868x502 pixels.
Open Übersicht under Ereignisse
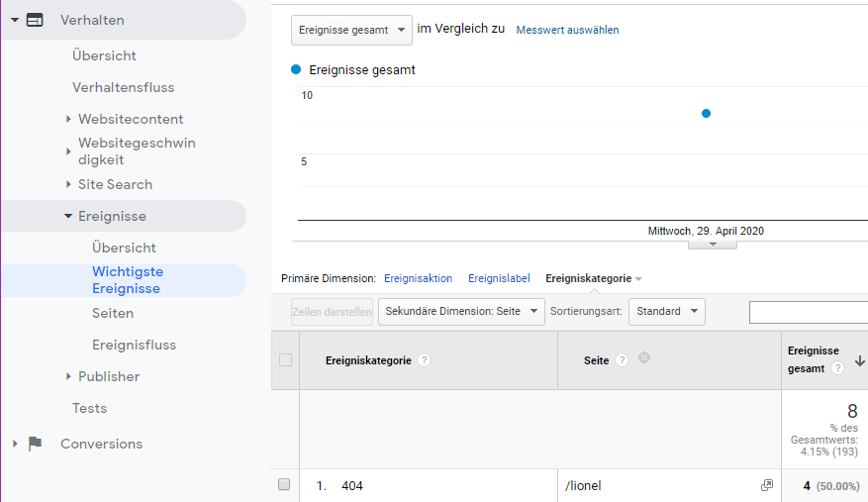tap(124, 248)
